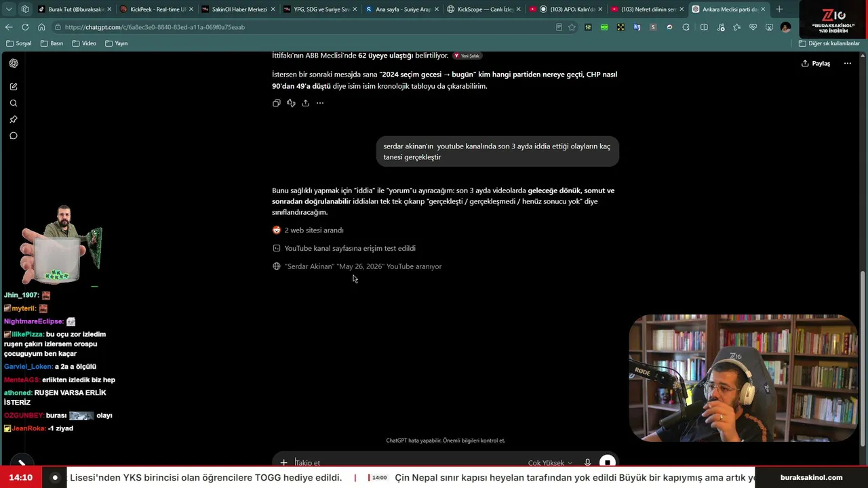Open the ChatGPT logo sidebar button

point(14,63)
